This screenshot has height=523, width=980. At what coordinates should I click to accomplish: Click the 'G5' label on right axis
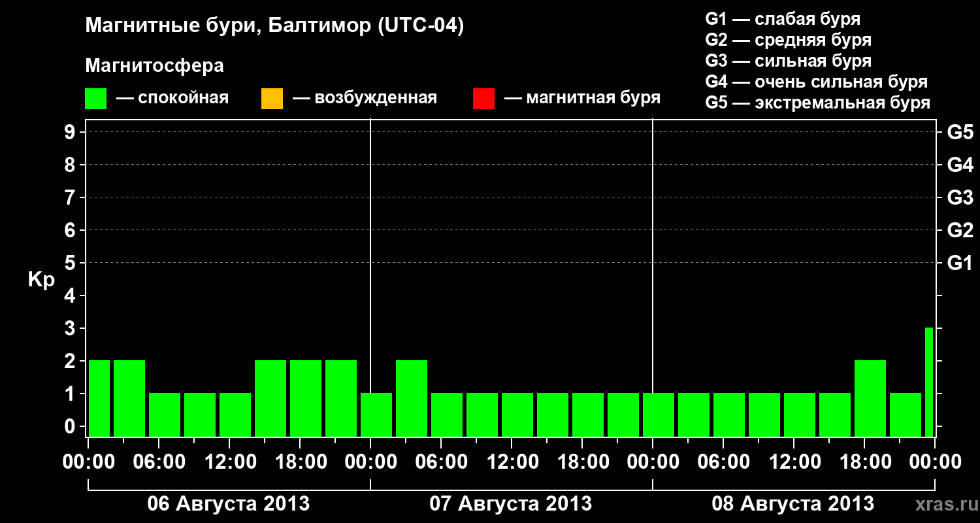(x=960, y=132)
